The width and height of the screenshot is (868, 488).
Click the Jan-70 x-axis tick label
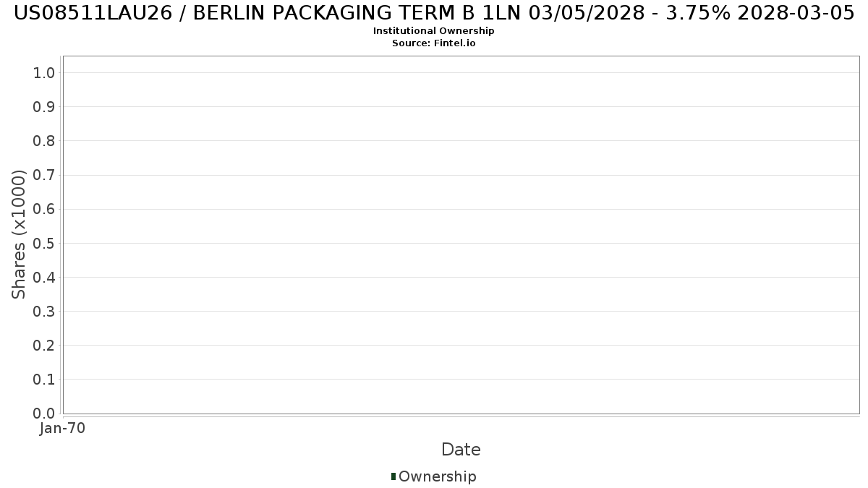(63, 429)
